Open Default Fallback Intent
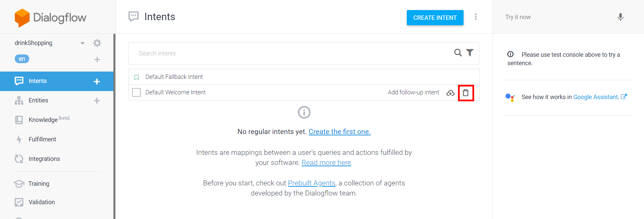 (174, 77)
